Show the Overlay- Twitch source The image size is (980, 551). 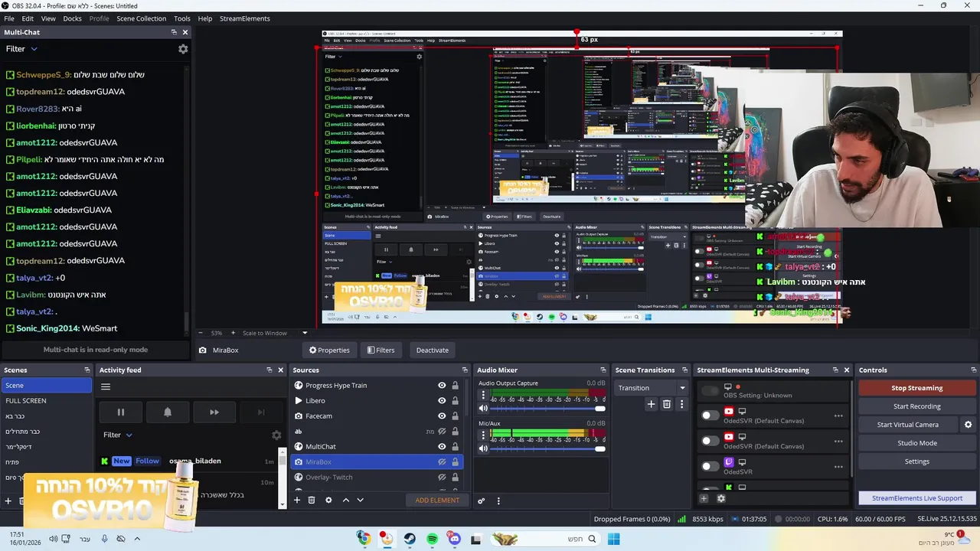pyautogui.click(x=442, y=478)
